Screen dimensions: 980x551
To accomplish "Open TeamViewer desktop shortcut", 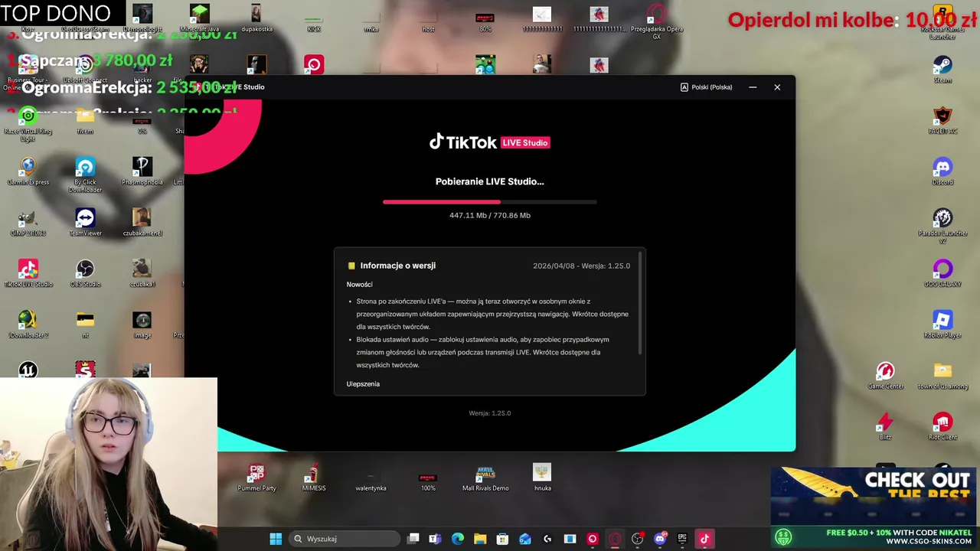I will [x=85, y=223].
